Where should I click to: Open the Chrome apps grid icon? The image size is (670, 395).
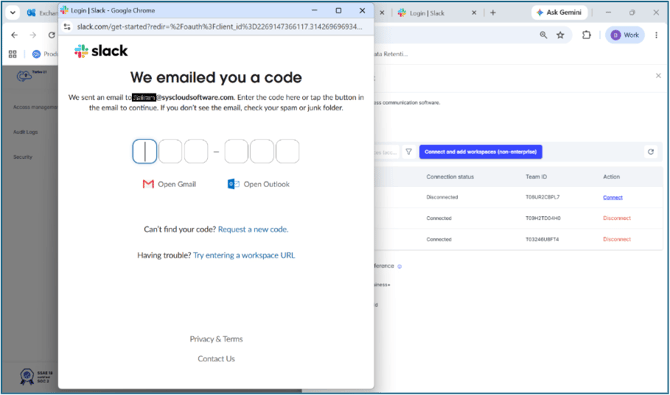(12, 54)
